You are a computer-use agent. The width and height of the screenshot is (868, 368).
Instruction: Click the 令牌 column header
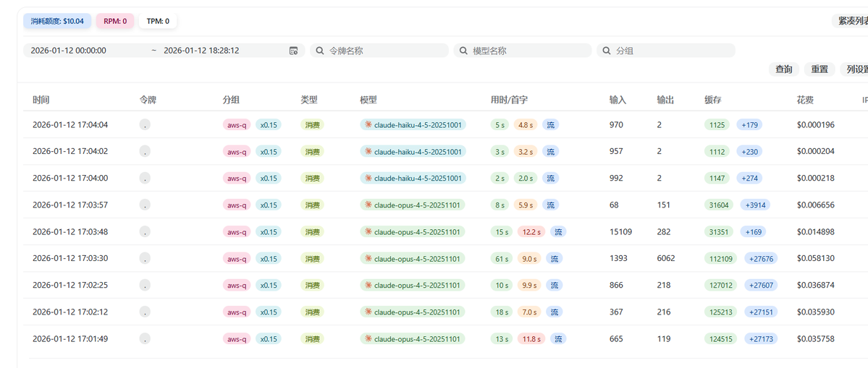[x=148, y=100]
